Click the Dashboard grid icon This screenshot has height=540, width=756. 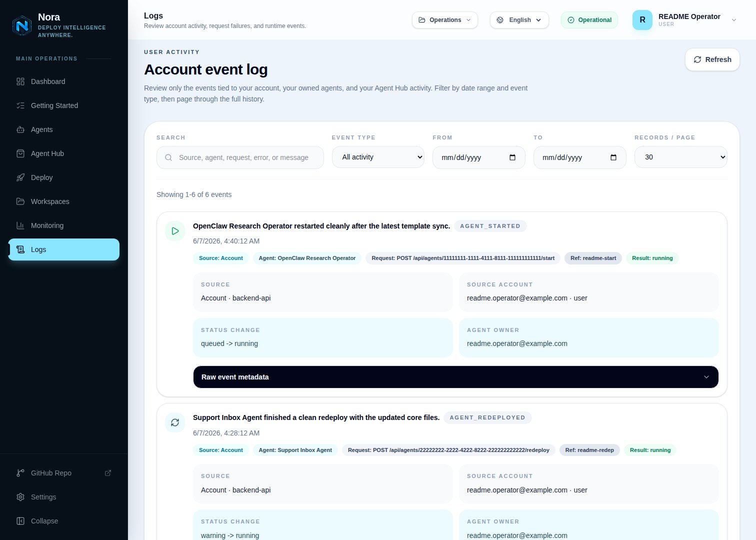pos(20,81)
